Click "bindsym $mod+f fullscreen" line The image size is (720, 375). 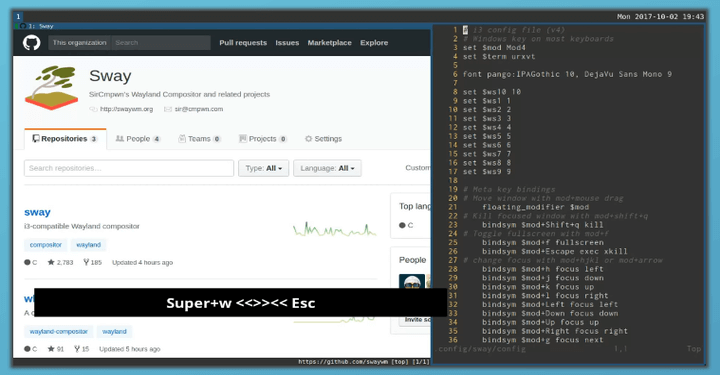[543, 243]
